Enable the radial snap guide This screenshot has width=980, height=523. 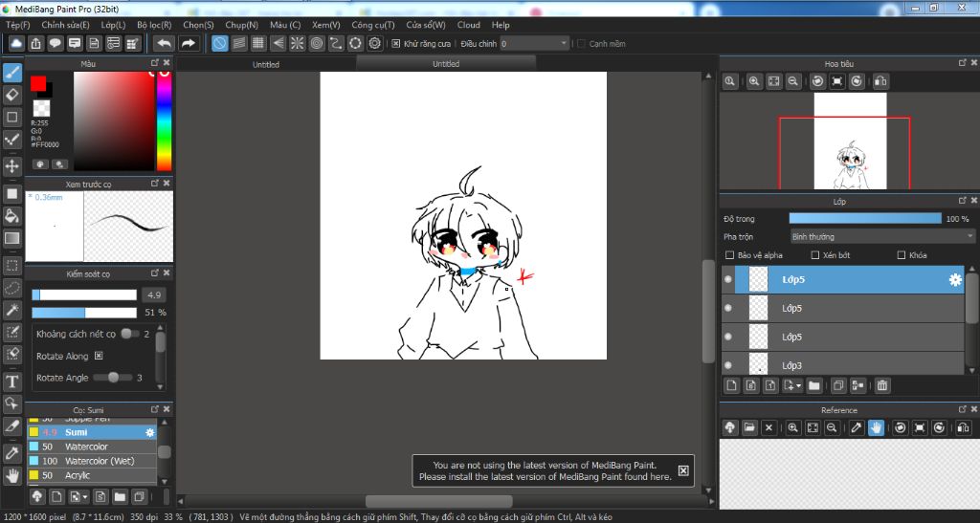(x=297, y=43)
